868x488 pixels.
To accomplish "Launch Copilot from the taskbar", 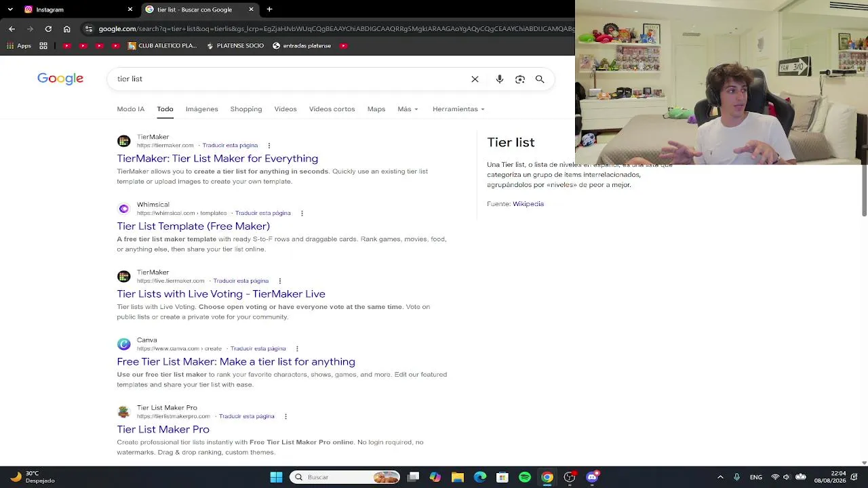I will coord(435,477).
